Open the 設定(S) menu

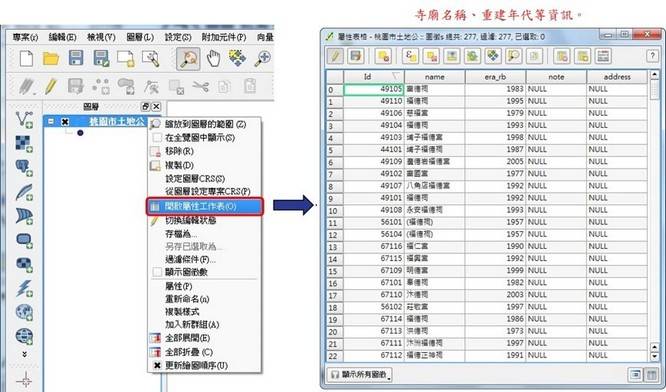[178, 37]
